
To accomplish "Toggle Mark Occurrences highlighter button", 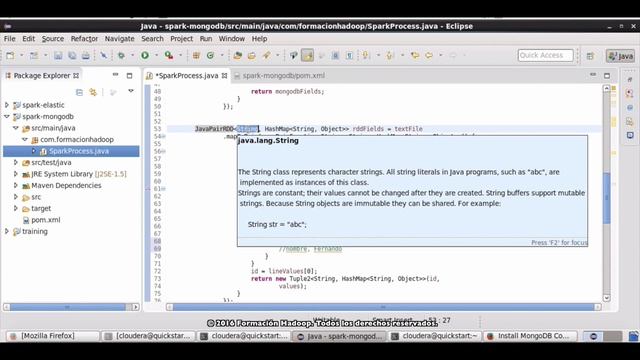I will point(308,56).
